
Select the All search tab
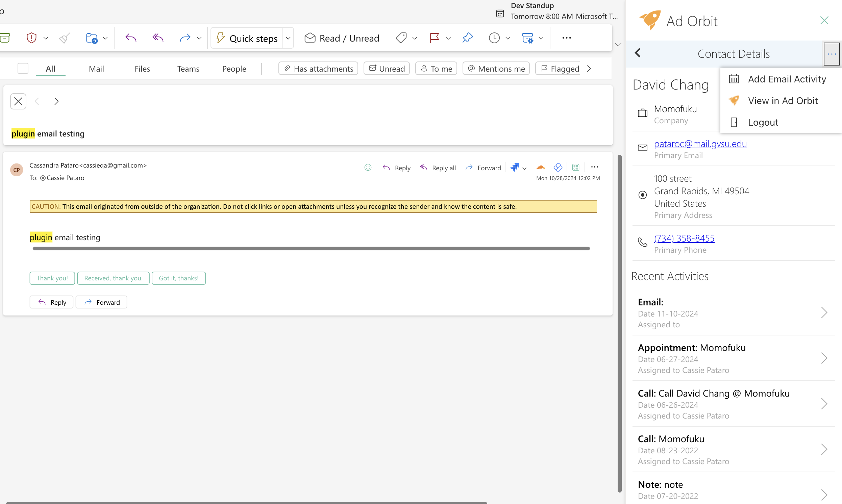point(50,69)
